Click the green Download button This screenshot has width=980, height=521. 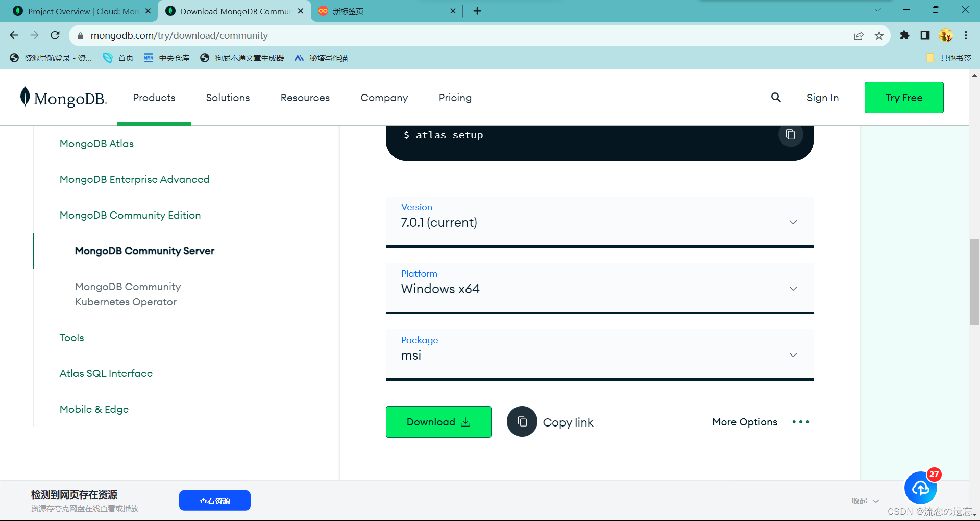(438, 422)
